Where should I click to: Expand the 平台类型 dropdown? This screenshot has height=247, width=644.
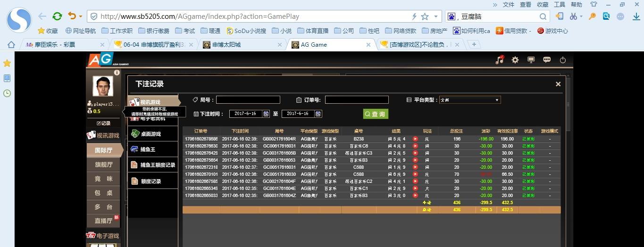pyautogui.click(x=497, y=100)
